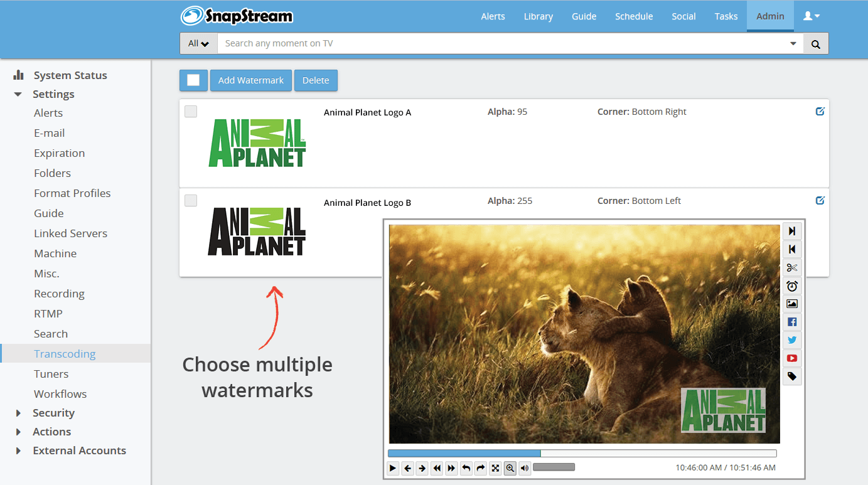Click the search magnifier button
The height and width of the screenshot is (485, 868).
pos(816,44)
